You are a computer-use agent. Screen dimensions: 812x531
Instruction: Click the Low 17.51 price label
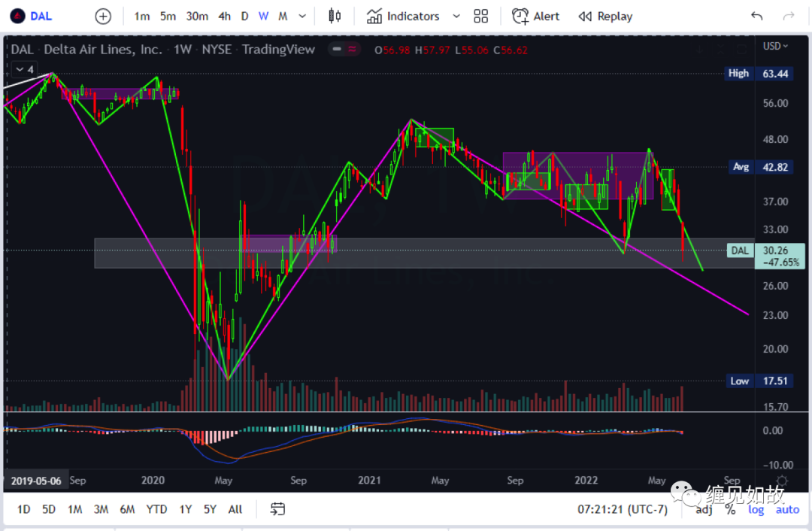tap(759, 381)
